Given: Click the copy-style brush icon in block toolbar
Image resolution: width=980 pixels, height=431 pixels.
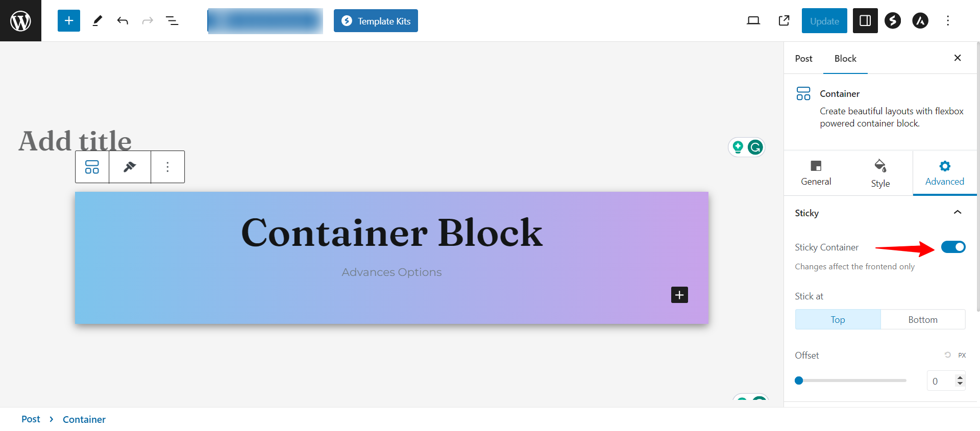Looking at the screenshot, I should (x=130, y=167).
